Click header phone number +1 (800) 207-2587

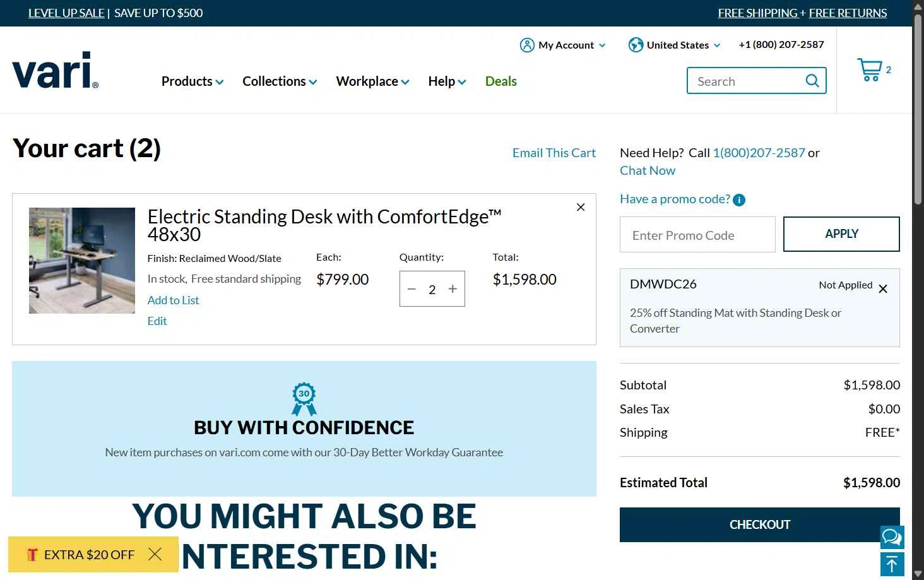pyautogui.click(x=781, y=45)
